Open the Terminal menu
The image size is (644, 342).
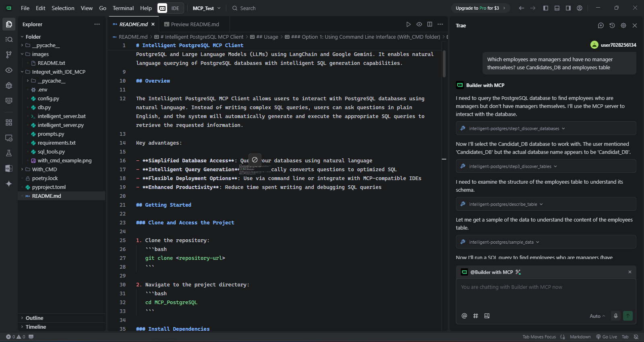[x=123, y=8]
